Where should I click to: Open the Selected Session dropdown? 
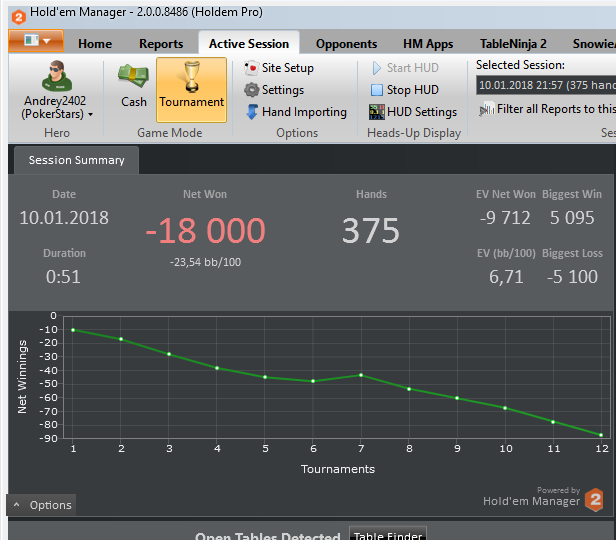click(x=545, y=86)
